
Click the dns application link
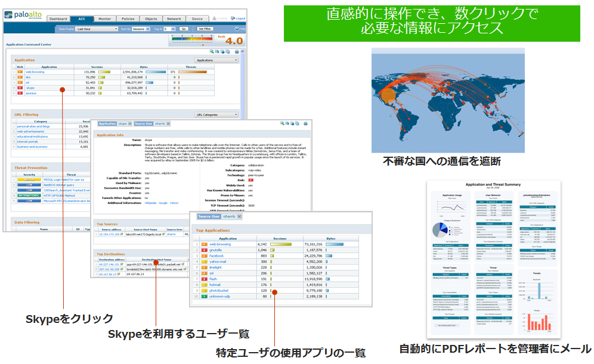28,77
